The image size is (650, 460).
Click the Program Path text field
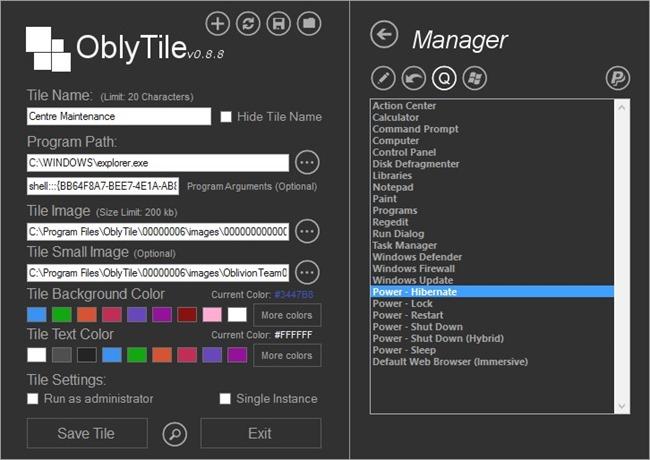[158, 163]
